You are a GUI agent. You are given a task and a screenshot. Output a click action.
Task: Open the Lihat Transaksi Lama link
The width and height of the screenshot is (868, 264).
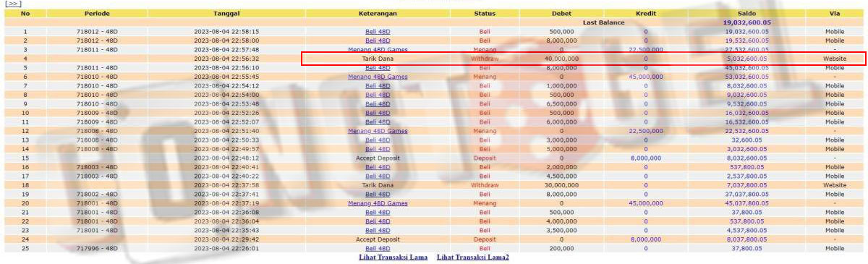(x=393, y=257)
